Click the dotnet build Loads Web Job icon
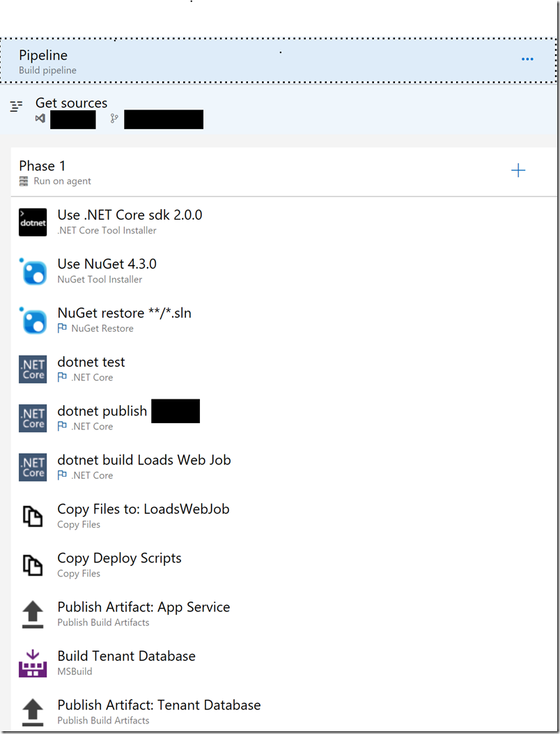 pyautogui.click(x=33, y=467)
